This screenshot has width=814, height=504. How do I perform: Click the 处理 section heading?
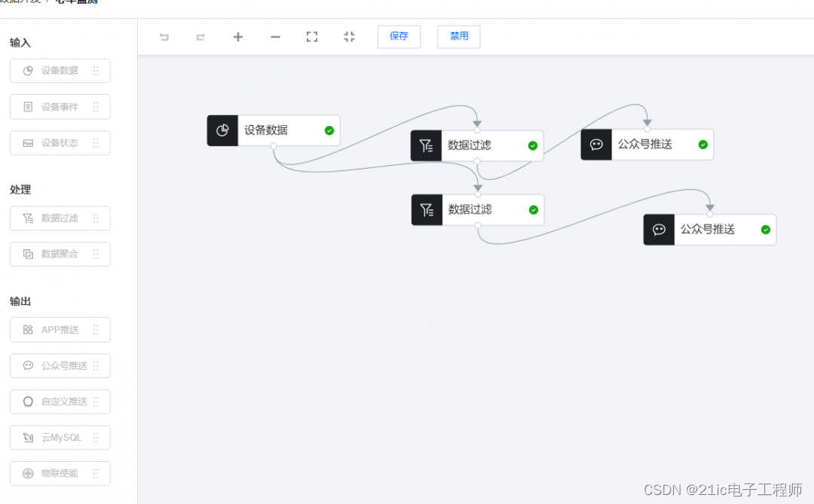click(x=20, y=190)
